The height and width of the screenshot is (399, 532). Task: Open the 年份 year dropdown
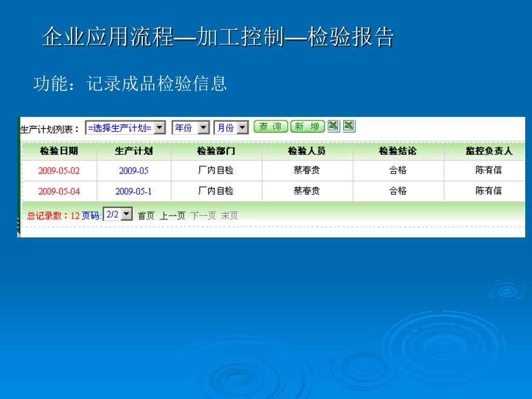click(x=191, y=128)
